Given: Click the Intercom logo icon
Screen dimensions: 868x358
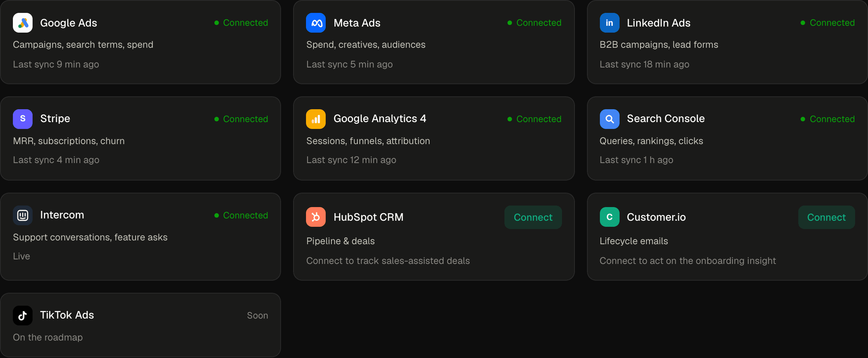Looking at the screenshot, I should coord(23,215).
